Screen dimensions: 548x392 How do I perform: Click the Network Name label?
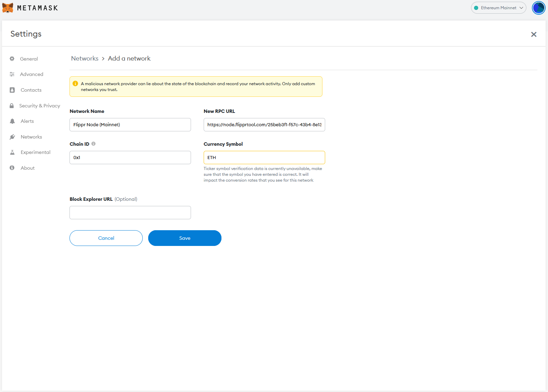pos(87,111)
